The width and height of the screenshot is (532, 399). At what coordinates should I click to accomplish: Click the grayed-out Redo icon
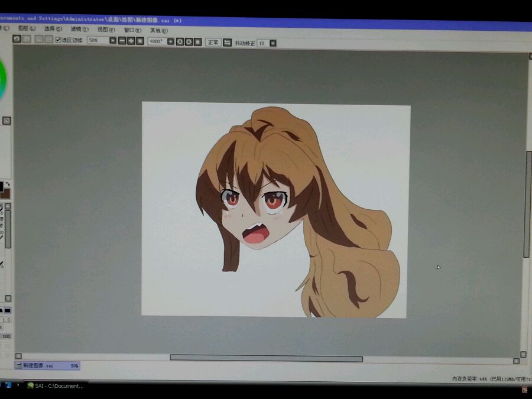tap(27, 39)
